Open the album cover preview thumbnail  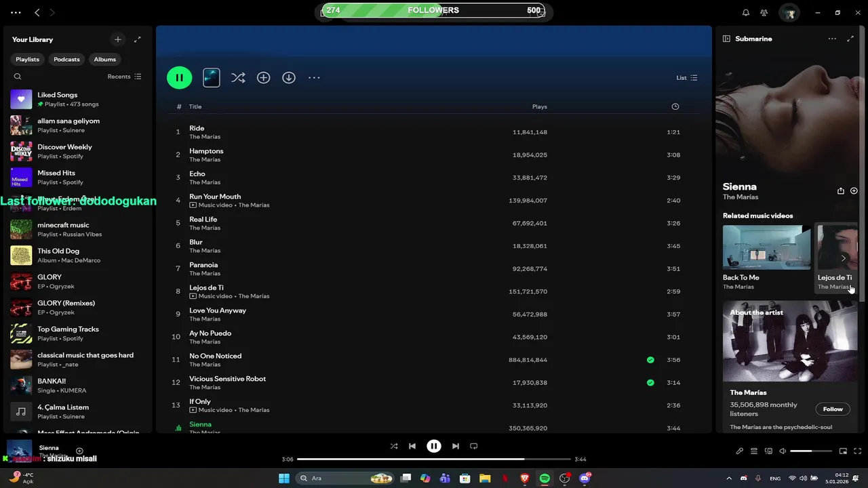(212, 77)
